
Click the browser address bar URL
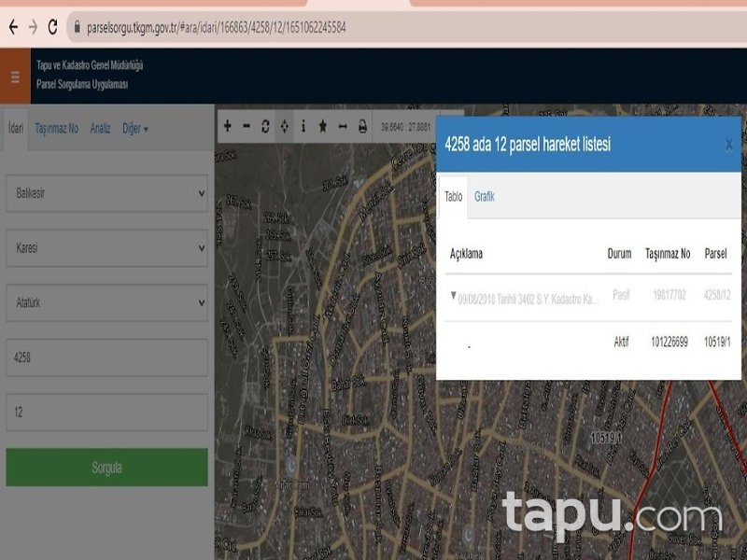(x=217, y=28)
